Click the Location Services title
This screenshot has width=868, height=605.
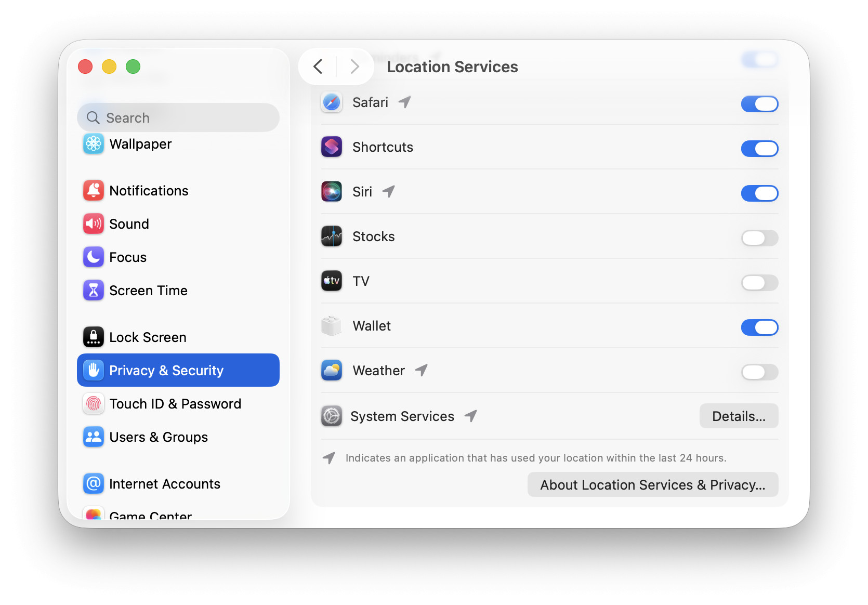452,67
